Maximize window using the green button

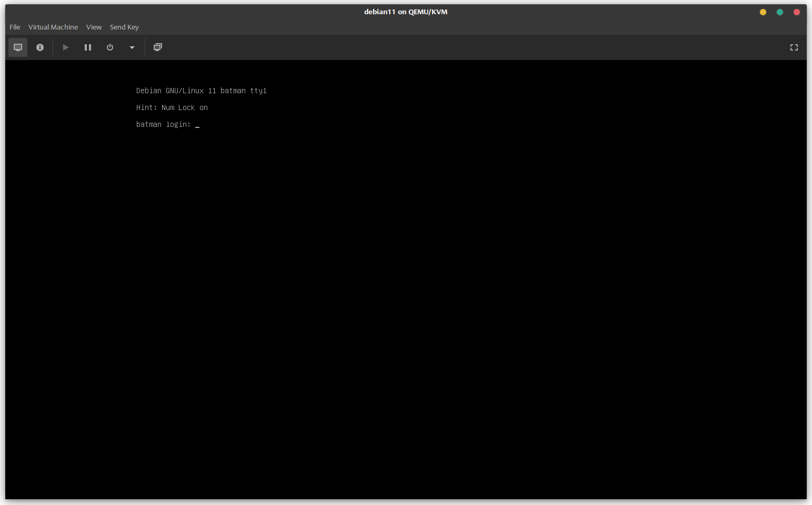[x=779, y=12]
